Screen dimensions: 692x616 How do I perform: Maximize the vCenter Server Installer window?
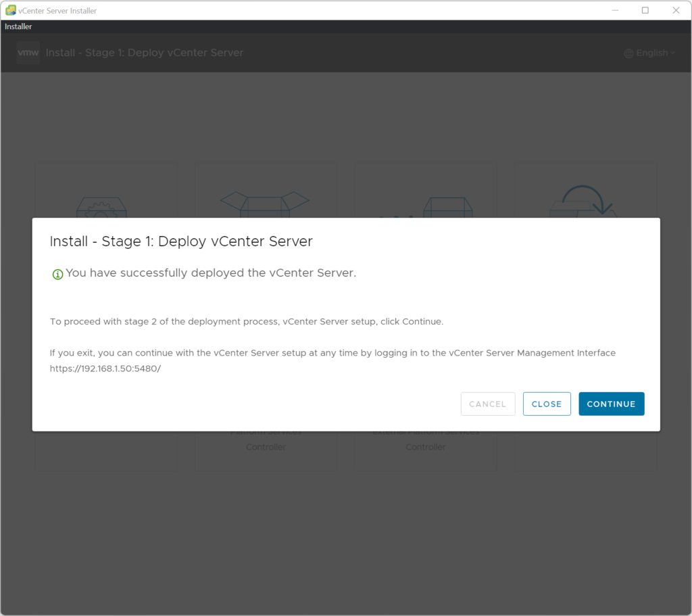645,10
